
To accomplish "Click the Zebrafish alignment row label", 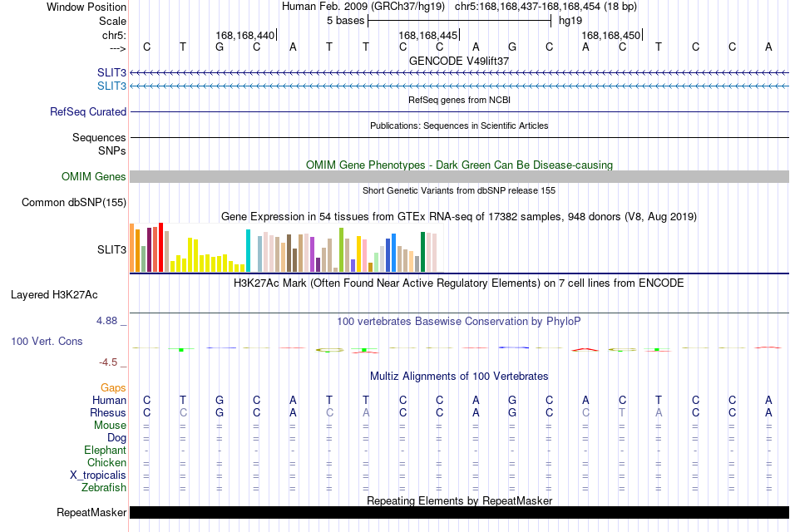I will point(104,487).
